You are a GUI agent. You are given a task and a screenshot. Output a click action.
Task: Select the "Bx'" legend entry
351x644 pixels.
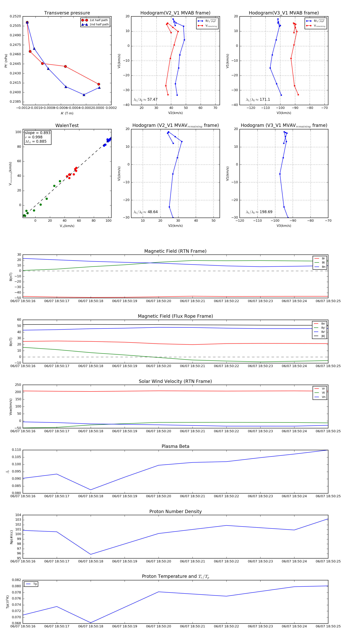tap(320, 324)
